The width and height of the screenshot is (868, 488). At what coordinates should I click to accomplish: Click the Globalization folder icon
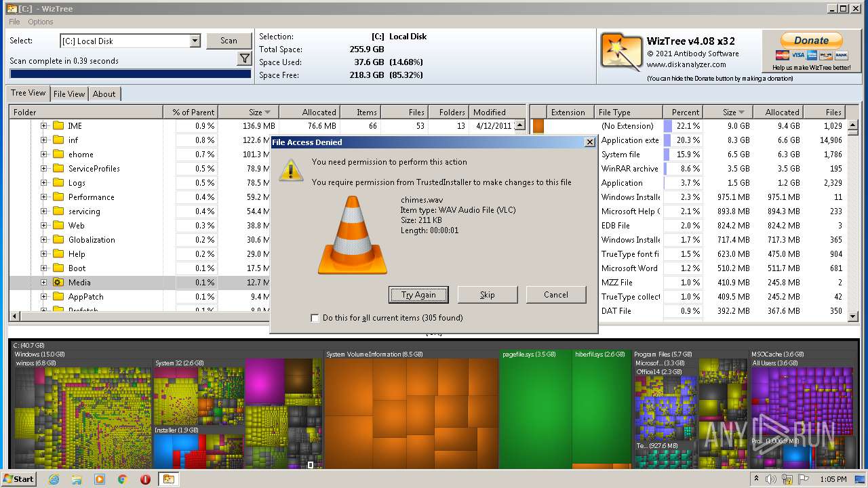pos(58,239)
